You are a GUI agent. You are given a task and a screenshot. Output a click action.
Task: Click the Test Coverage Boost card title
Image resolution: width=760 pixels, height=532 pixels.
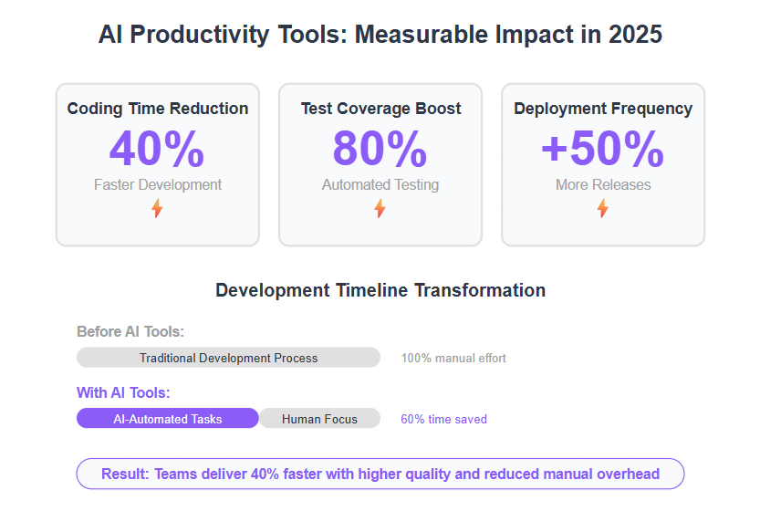point(380,109)
